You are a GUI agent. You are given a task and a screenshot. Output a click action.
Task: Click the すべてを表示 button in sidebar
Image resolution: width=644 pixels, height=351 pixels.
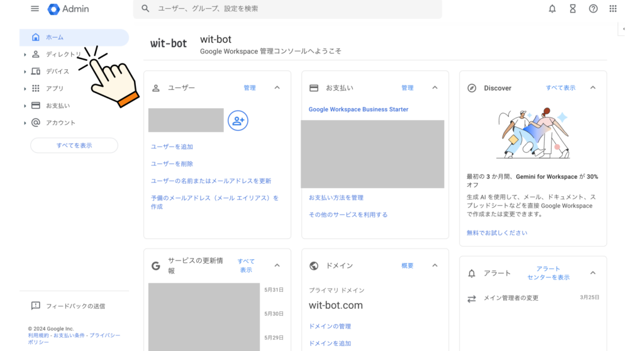click(x=74, y=145)
